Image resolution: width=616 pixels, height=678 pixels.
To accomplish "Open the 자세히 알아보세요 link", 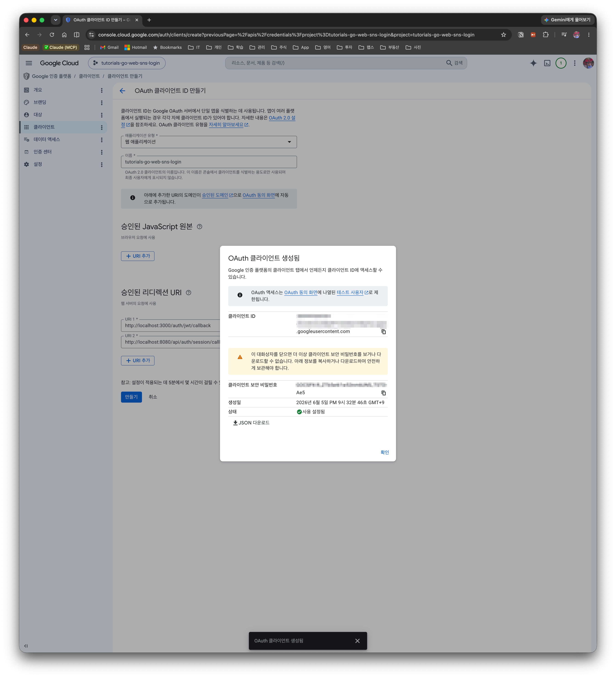I will [228, 125].
